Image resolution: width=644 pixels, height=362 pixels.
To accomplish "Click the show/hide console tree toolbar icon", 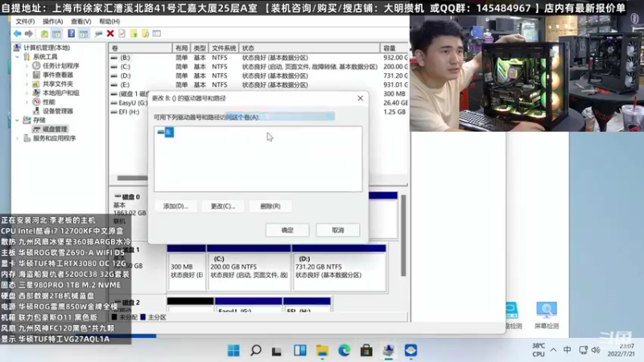I will point(56,34).
